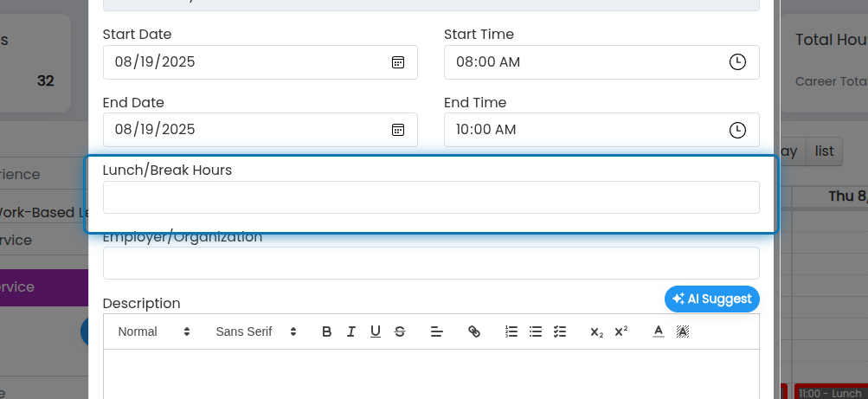Click the End Time clock icon

[x=737, y=130]
